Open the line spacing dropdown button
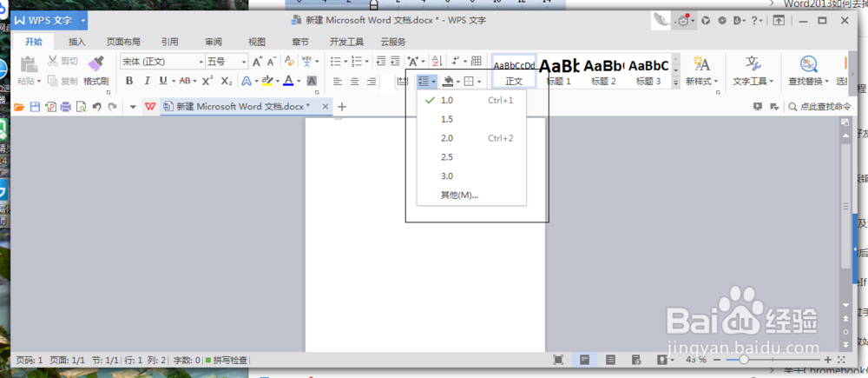Screen dimensions: 868x378 (428, 82)
